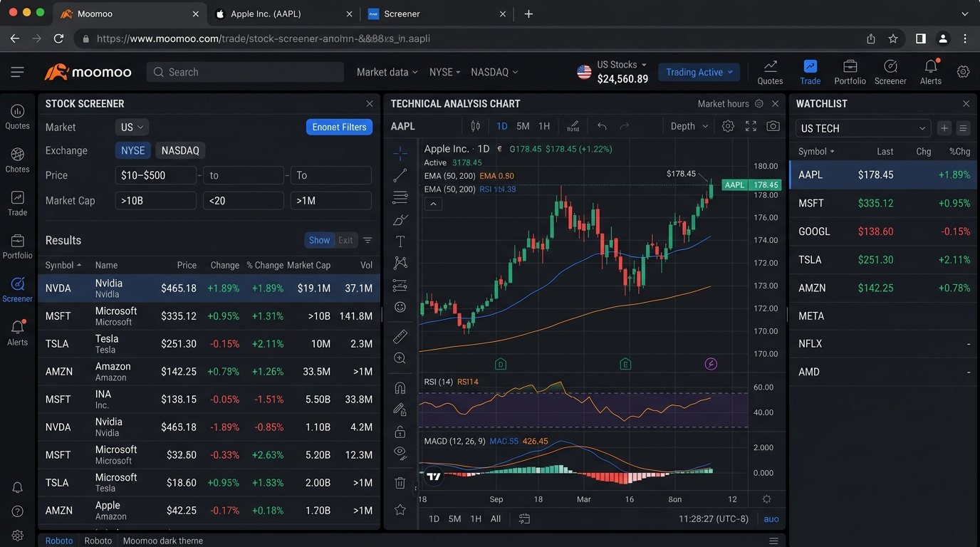Toggle visibility of drawings with the eye icon

click(400, 452)
